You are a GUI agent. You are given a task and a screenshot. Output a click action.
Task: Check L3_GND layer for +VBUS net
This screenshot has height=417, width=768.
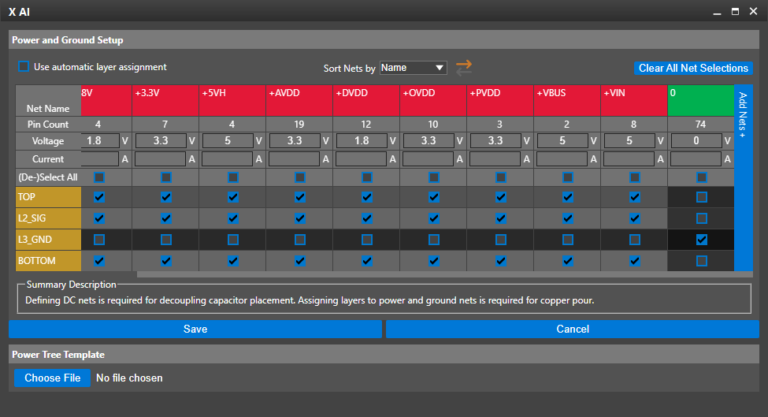coord(568,240)
